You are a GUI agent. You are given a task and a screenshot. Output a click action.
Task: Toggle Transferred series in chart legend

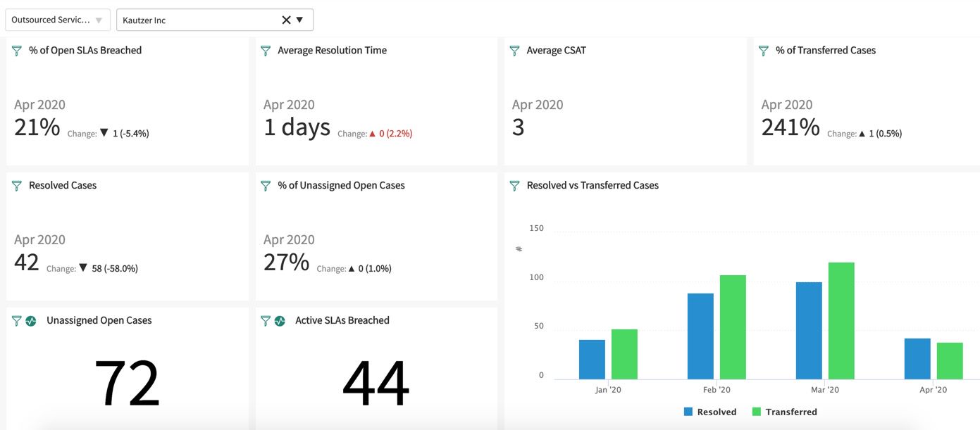785,412
